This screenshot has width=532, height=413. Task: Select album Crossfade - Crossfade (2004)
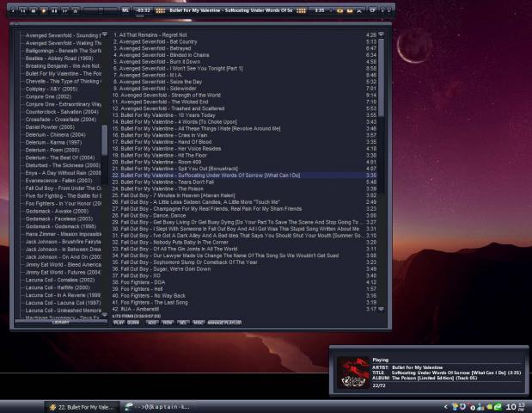[61, 120]
